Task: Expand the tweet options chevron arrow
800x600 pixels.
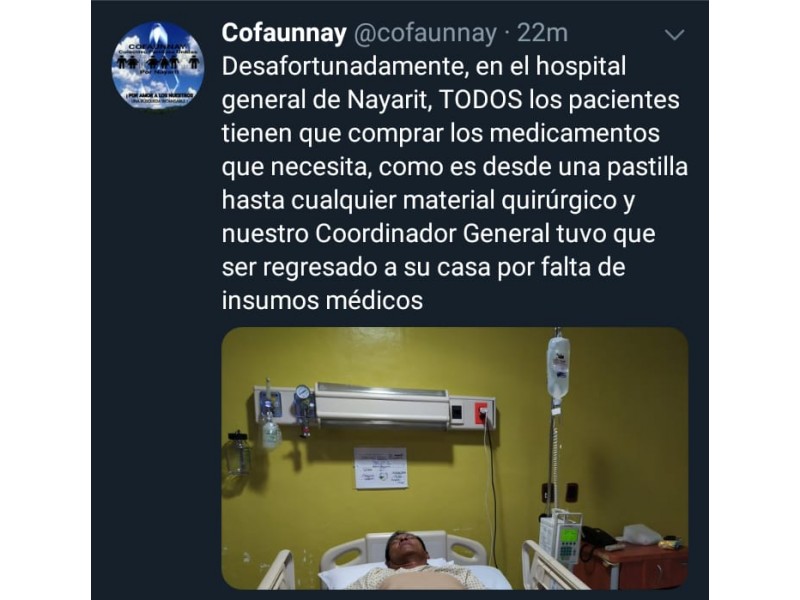Action: click(x=674, y=35)
